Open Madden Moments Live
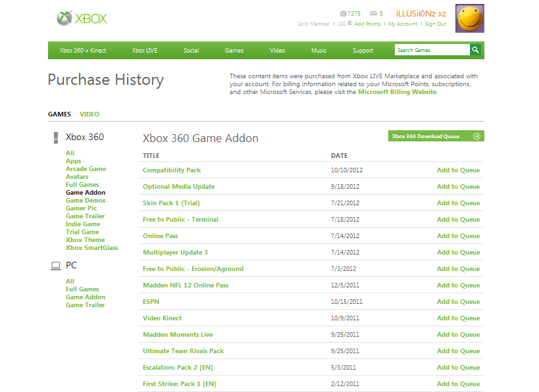The width and height of the screenshot is (539, 392). tap(178, 335)
